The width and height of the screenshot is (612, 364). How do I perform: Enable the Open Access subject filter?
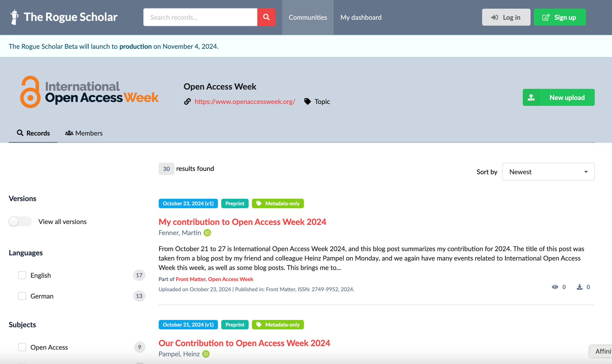pos(22,347)
